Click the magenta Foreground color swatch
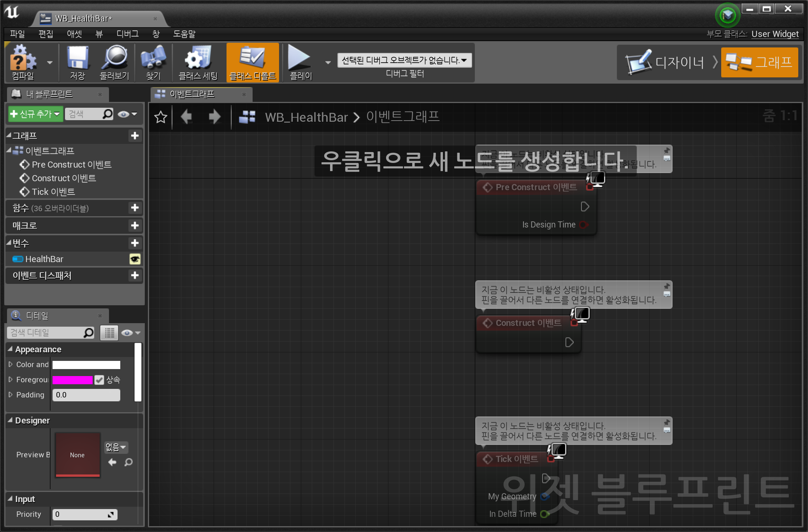The width and height of the screenshot is (808, 532). click(72, 380)
